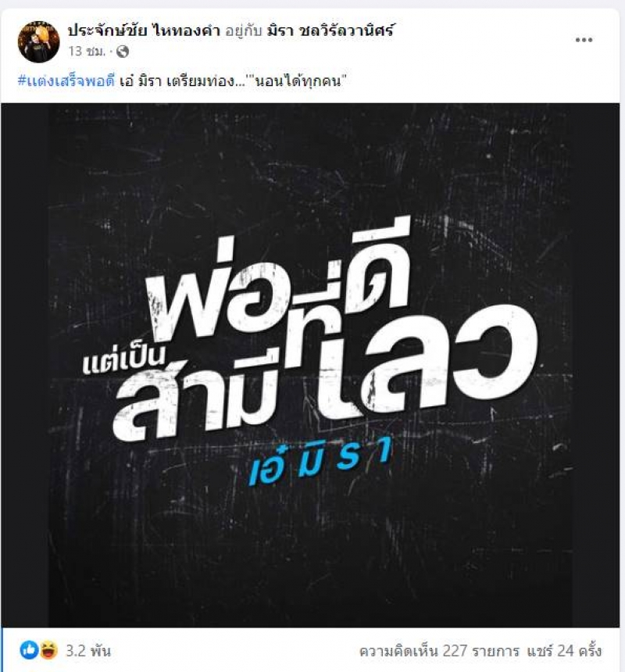Viewport: 625px width, 672px height.
Task: Open the hashtag #แต่งเสร็จพอดี
Action: [66, 80]
